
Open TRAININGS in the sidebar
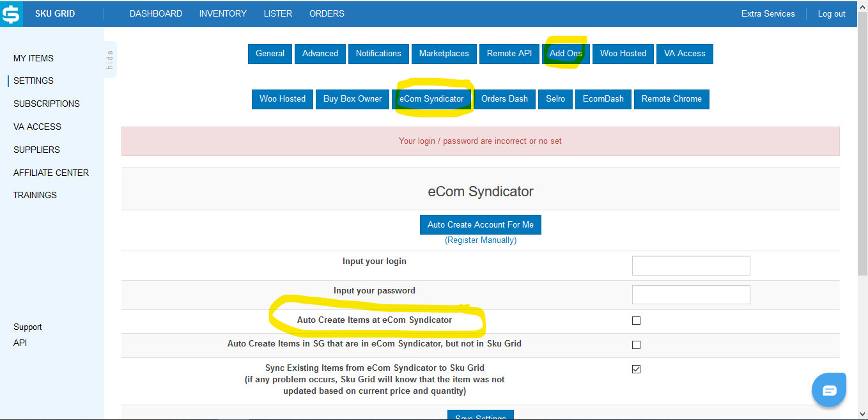pos(35,195)
